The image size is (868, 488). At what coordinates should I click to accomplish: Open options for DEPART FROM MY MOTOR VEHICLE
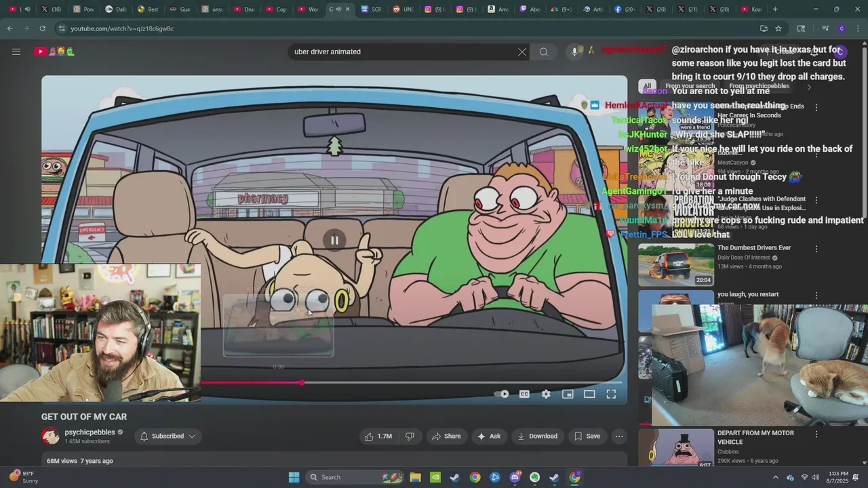[816, 434]
